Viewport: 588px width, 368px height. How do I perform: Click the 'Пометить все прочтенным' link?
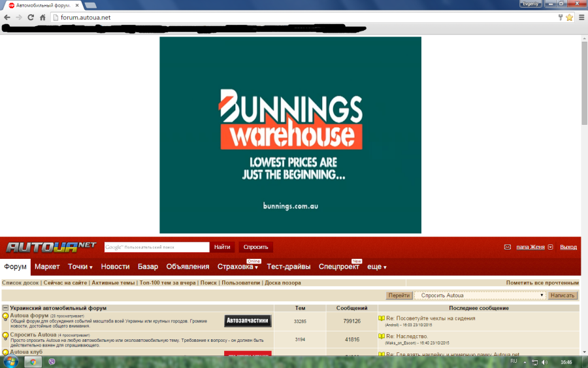pos(542,283)
